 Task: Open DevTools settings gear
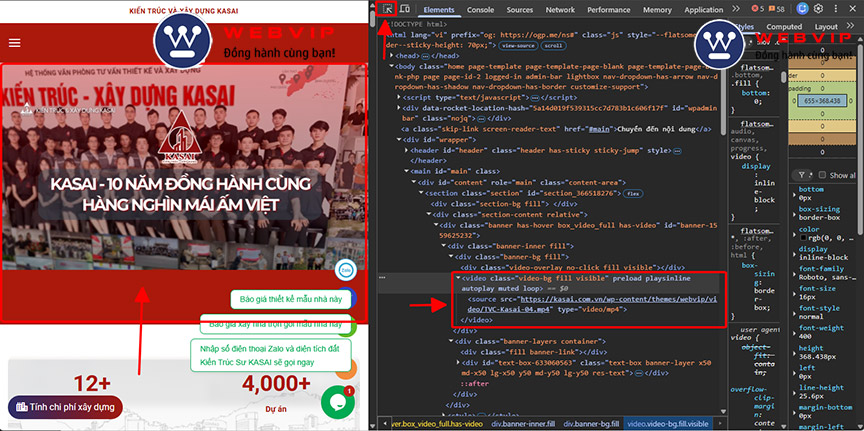[x=818, y=9]
